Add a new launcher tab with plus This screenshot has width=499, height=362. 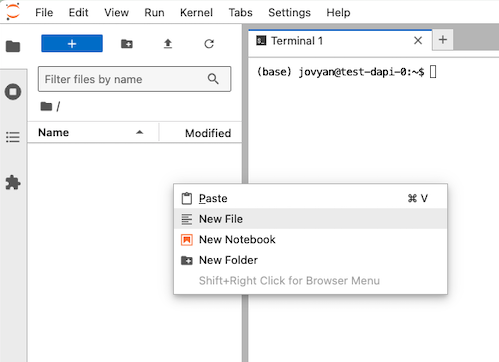pos(443,40)
